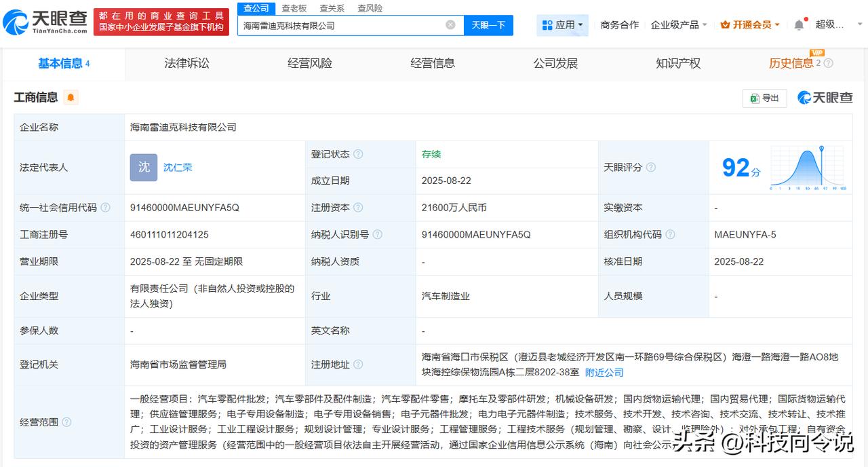The width and height of the screenshot is (868, 467).
Task: Open the 商务合作 link
Action: tap(620, 25)
